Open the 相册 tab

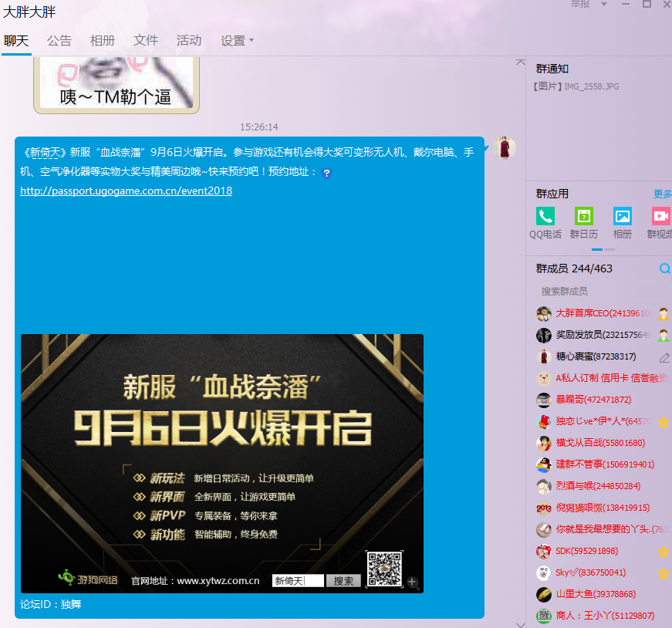pyautogui.click(x=103, y=41)
